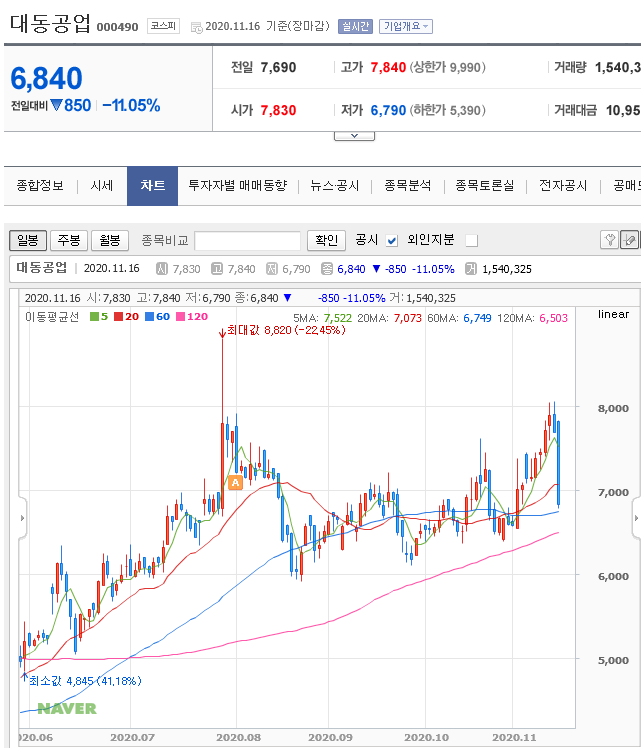Click the lightbulb tips icon in chart toolbar
The width and height of the screenshot is (641, 748).
[x=609, y=240]
